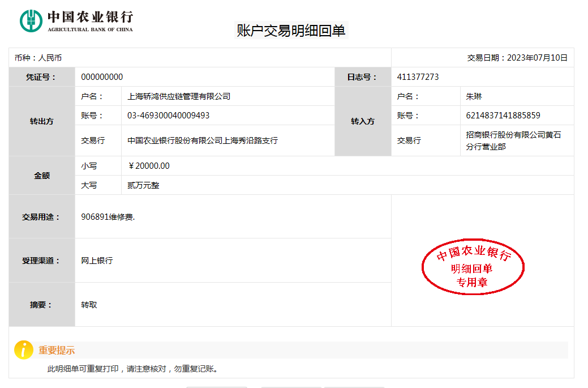Click payer bank 中国农业银行股份有限公司上海秀沿路支行
This screenshot has width=588, height=388.
click(x=203, y=140)
